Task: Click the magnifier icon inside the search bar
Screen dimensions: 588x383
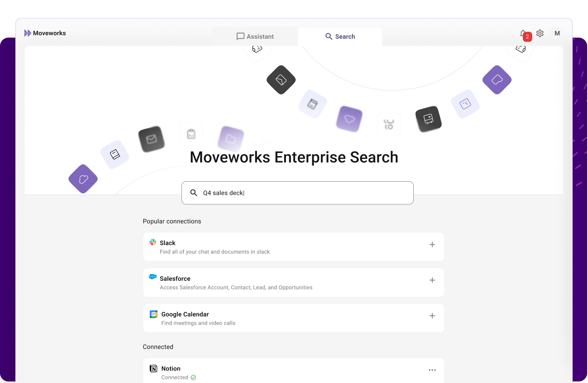Action: click(x=194, y=193)
